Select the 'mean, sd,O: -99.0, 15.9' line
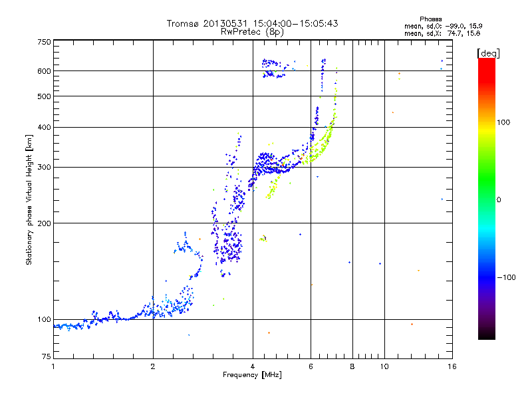This screenshot has width=532, height=399. 443,26
